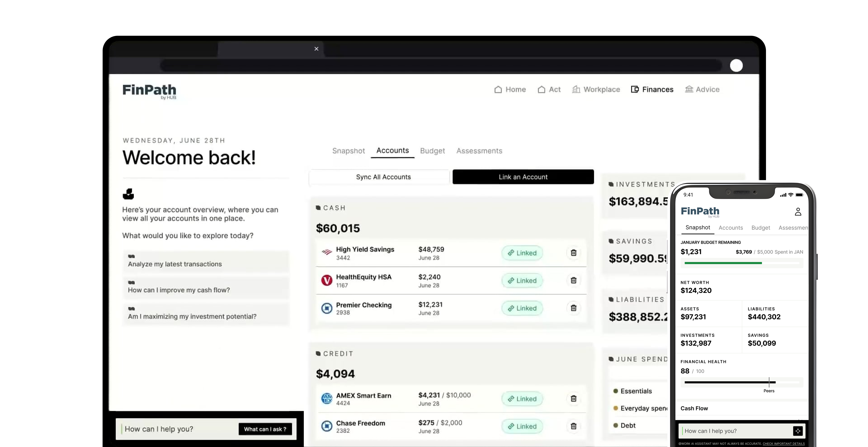
Task: Click trash icon beside AMEX Smart Earn
Action: (573, 398)
